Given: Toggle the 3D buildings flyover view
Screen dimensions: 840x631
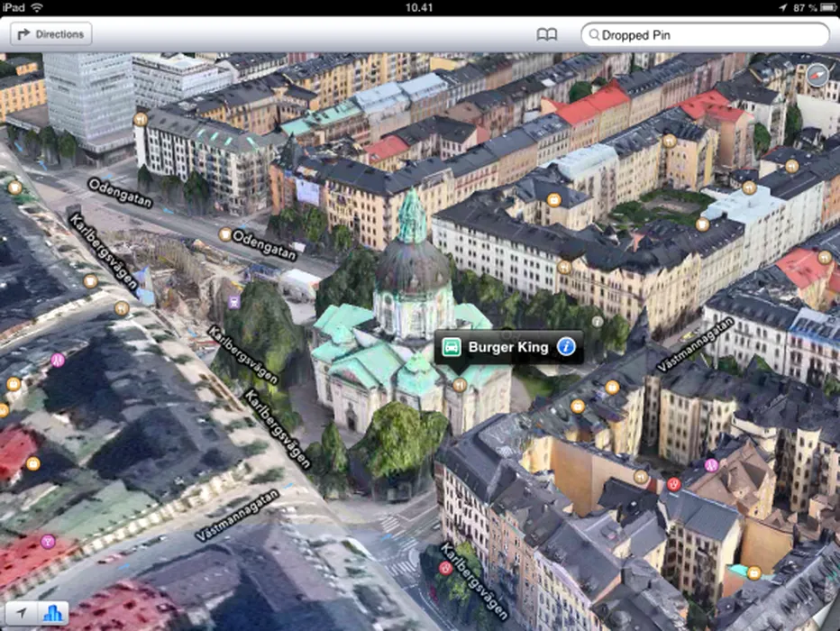Looking at the screenshot, I should click(x=53, y=613).
